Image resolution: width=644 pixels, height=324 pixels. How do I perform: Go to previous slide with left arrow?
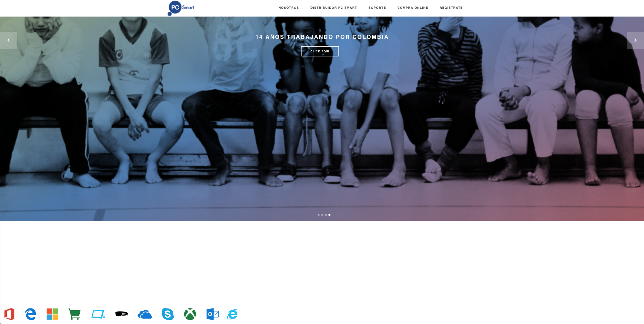(8, 40)
